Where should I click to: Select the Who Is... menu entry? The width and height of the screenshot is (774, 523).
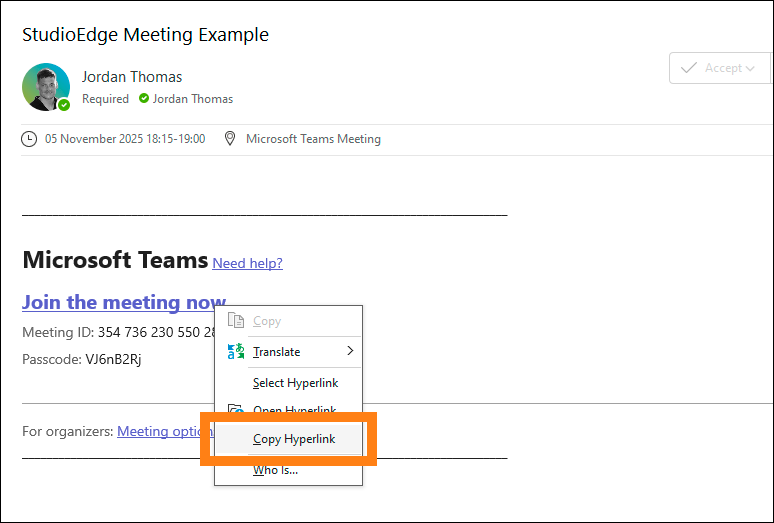pyautogui.click(x=288, y=470)
